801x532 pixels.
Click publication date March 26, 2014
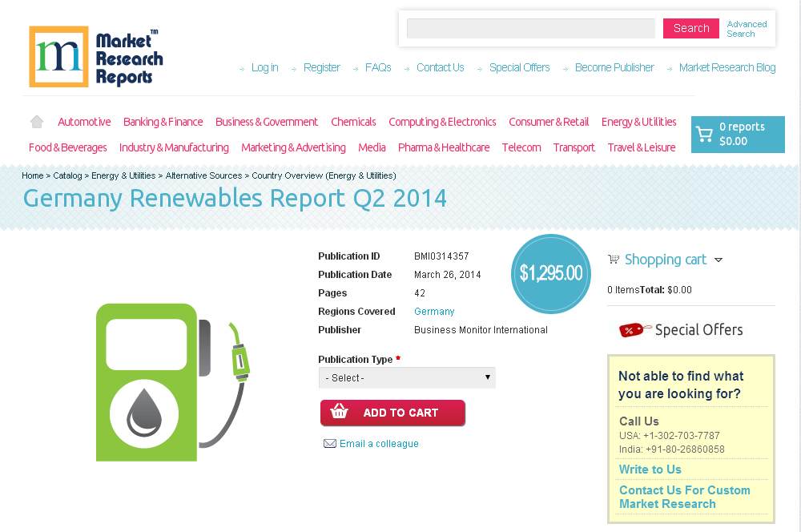click(448, 275)
